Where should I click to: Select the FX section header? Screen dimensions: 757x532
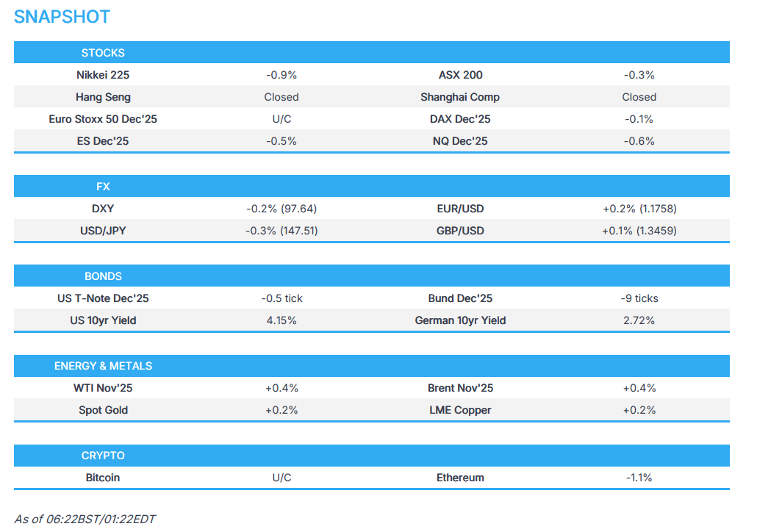click(103, 187)
